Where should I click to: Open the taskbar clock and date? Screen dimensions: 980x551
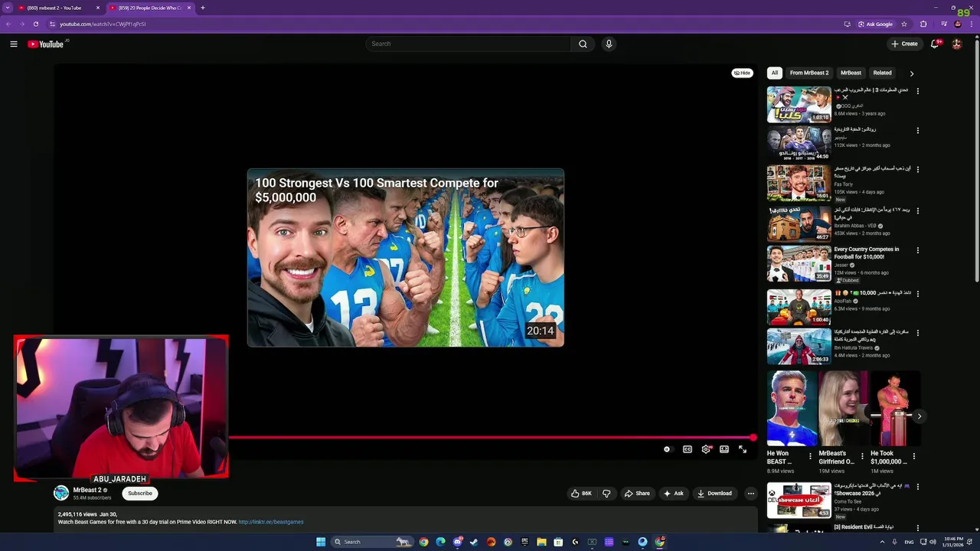click(x=953, y=542)
